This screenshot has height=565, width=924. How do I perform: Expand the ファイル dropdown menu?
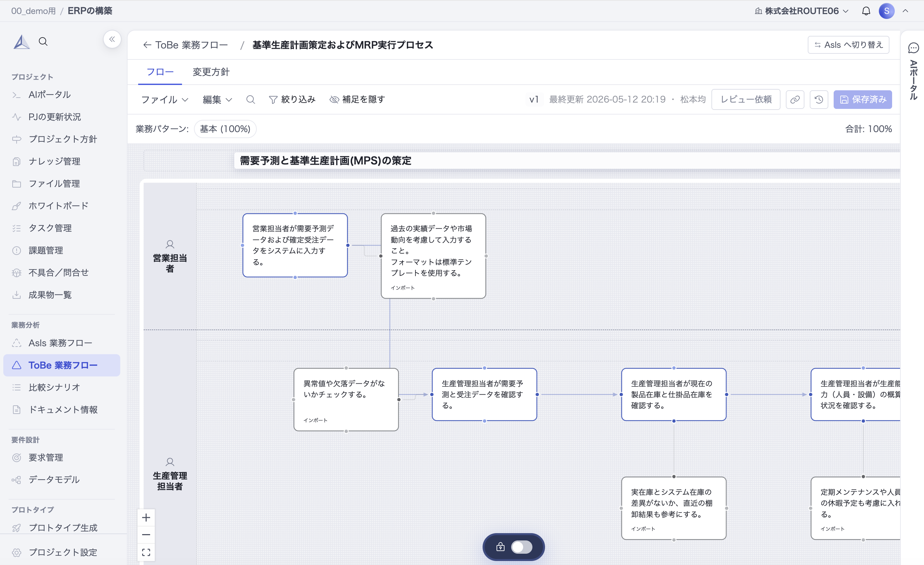click(164, 99)
